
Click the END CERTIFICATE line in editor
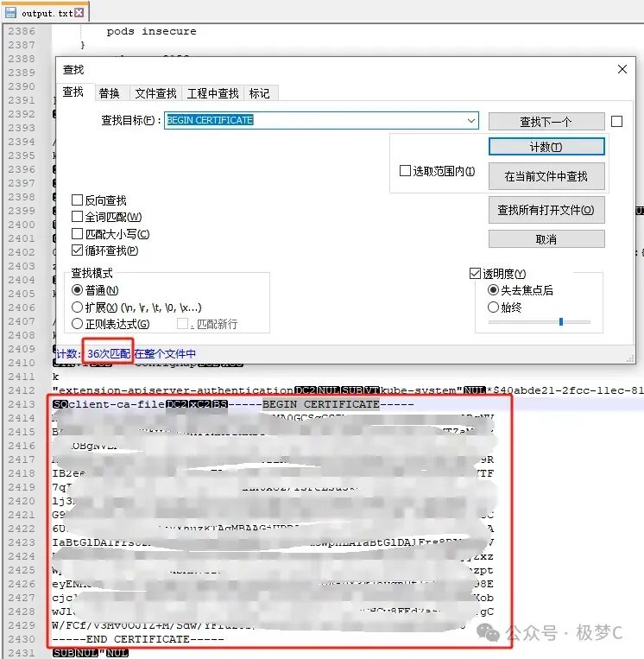tap(138, 639)
